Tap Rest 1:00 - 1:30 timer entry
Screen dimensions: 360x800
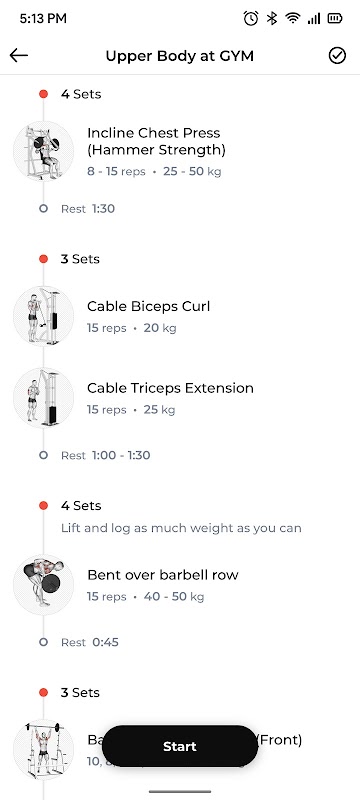point(106,455)
